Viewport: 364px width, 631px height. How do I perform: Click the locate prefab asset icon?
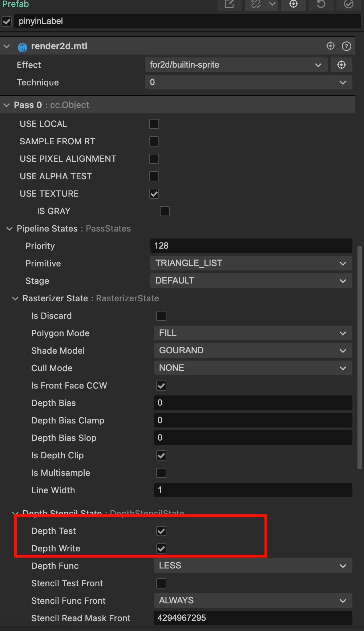pyautogui.click(x=294, y=4)
